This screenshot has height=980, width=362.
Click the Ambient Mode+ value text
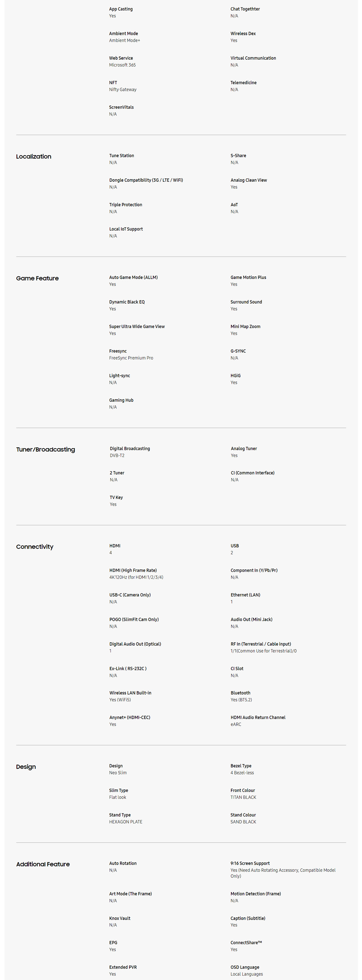(124, 40)
